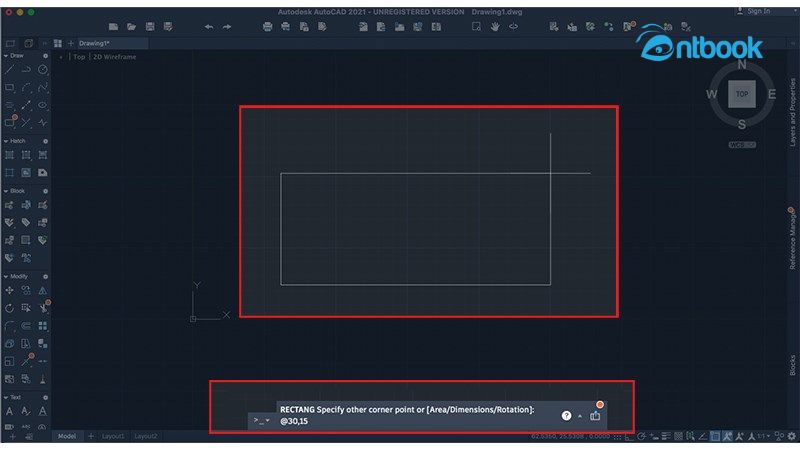Collapse the Text panel

(6, 397)
